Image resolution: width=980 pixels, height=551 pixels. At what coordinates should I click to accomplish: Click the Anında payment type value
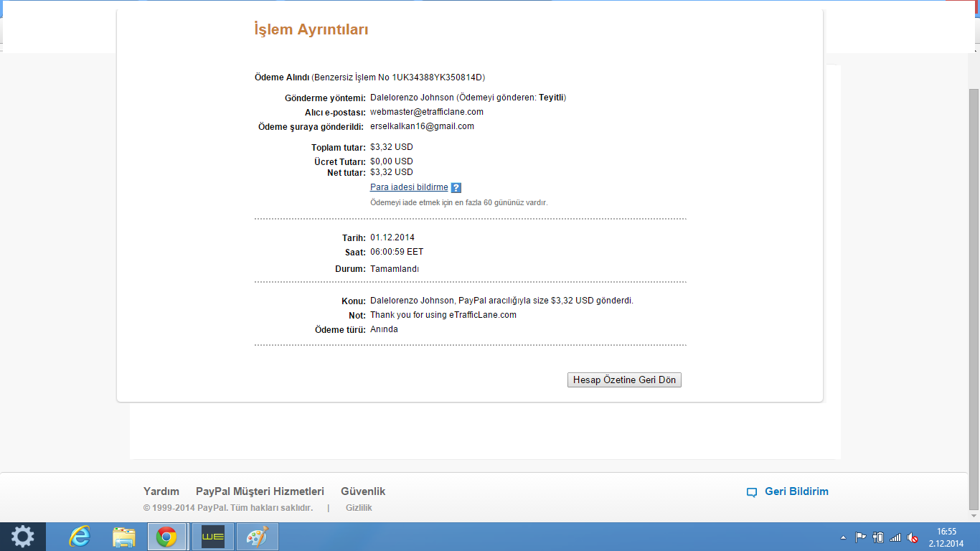pos(384,329)
